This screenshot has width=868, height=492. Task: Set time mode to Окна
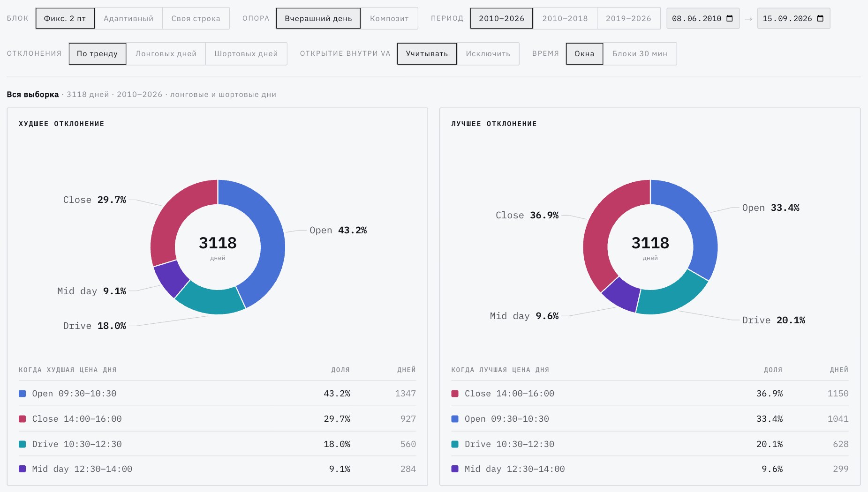point(584,53)
